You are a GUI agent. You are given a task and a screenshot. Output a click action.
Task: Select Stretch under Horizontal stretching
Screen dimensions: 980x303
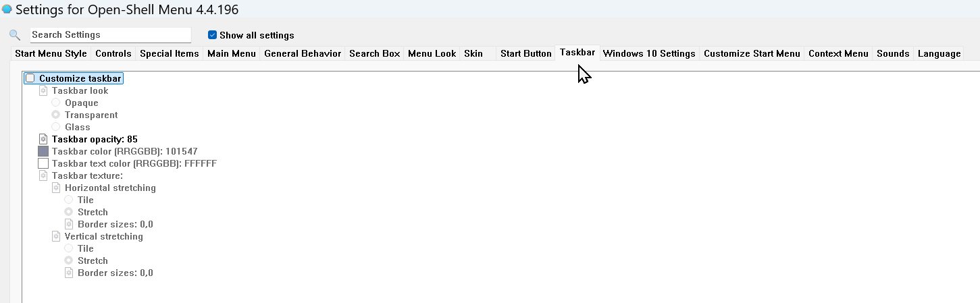click(69, 212)
